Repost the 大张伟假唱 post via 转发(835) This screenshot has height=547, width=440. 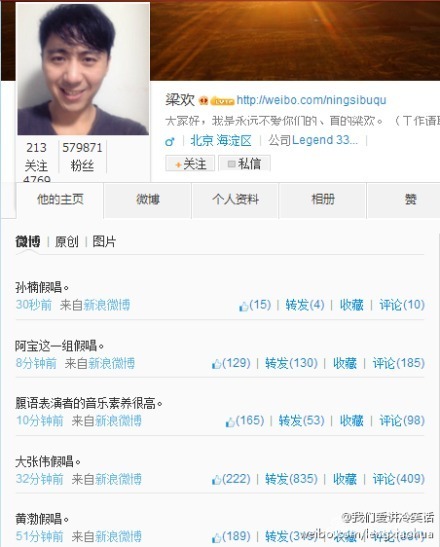click(291, 479)
